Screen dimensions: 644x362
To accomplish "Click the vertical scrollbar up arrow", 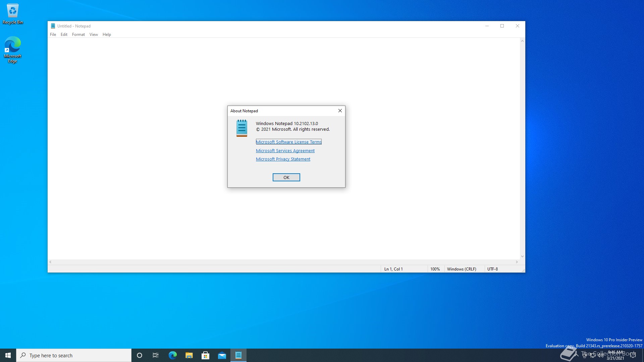I will (x=522, y=41).
